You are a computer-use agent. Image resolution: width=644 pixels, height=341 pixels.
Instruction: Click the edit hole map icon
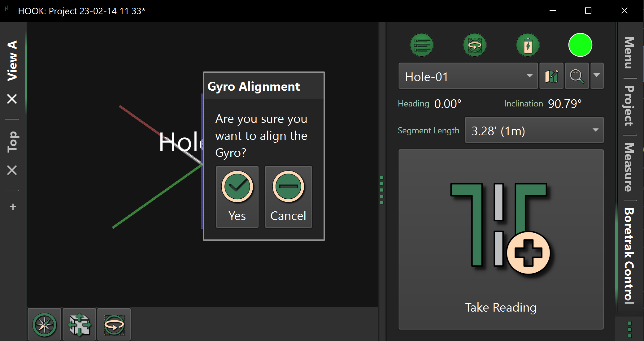(x=551, y=76)
